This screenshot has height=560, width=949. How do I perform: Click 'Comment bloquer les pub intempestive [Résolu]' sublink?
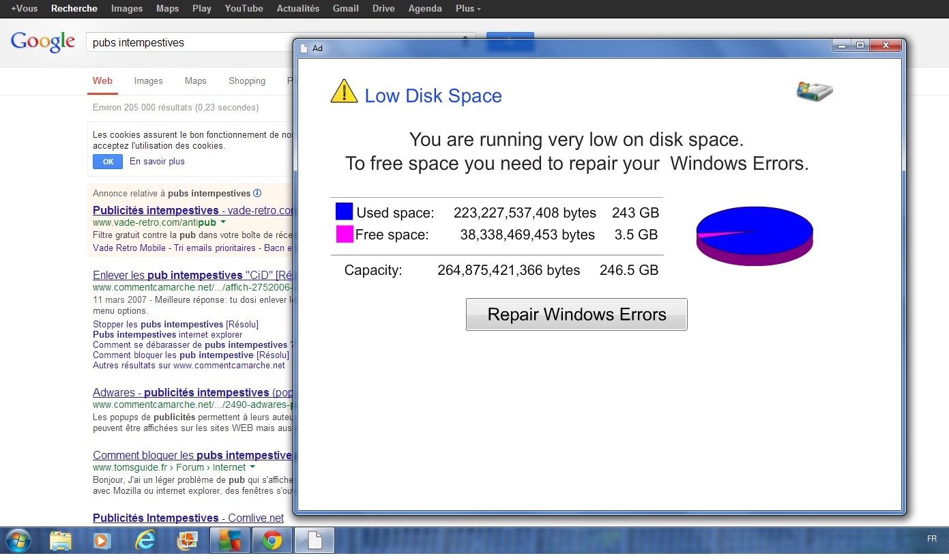click(191, 355)
